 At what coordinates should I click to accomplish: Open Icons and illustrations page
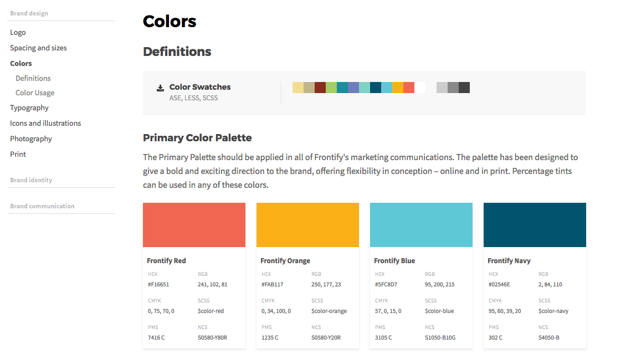(x=45, y=124)
